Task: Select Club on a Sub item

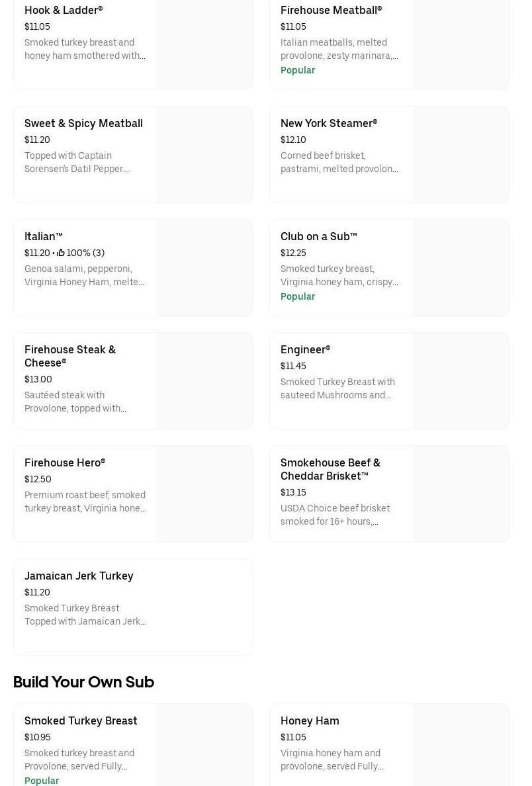Action: tap(318, 236)
